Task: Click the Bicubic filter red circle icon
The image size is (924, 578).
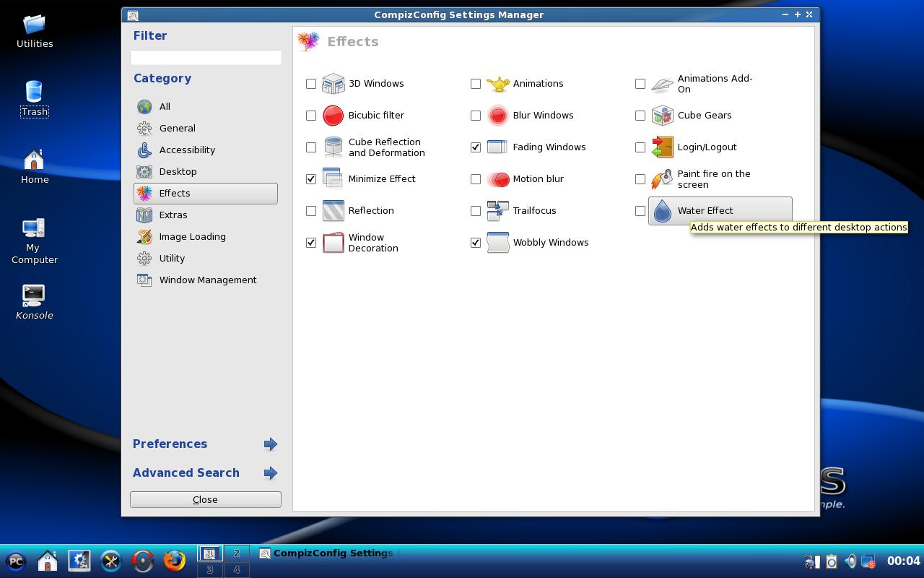Action: [x=333, y=116]
